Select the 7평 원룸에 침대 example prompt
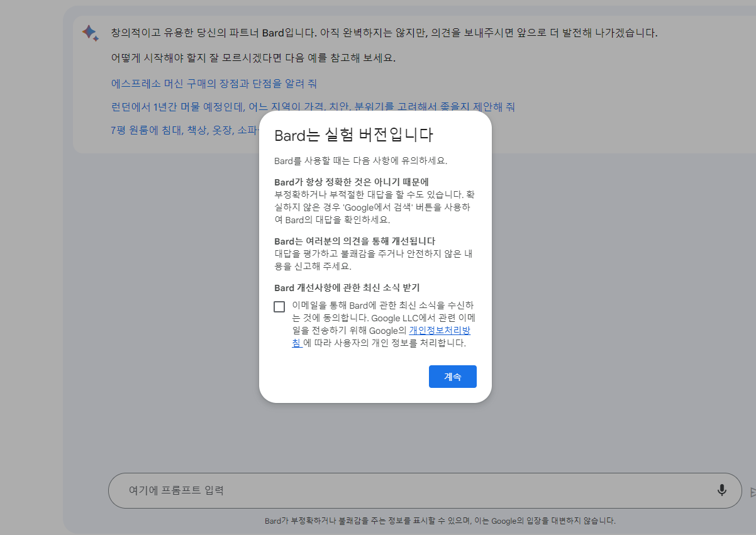Viewport: 756px width, 535px height. click(185, 130)
